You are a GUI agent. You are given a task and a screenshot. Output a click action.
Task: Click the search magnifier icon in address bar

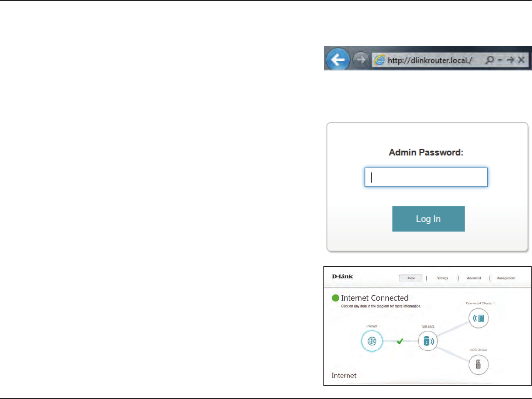pyautogui.click(x=490, y=60)
